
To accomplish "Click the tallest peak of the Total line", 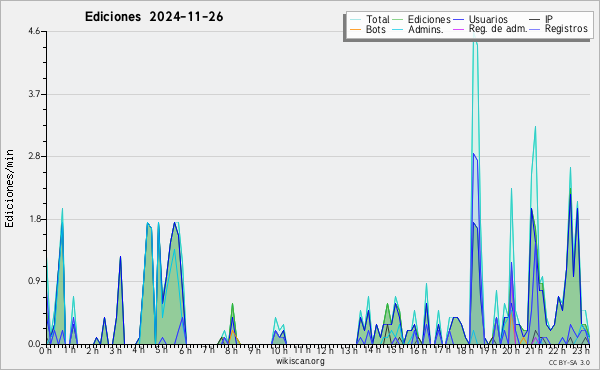I will pos(474,35).
